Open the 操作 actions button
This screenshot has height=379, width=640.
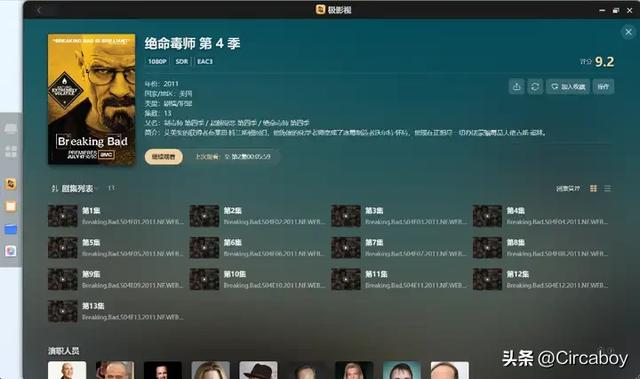coord(603,86)
